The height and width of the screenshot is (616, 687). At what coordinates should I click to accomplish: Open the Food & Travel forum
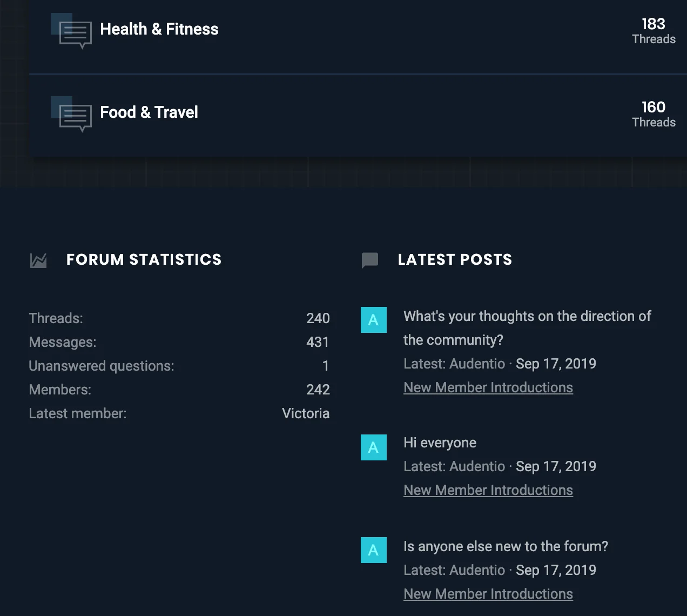[149, 112]
